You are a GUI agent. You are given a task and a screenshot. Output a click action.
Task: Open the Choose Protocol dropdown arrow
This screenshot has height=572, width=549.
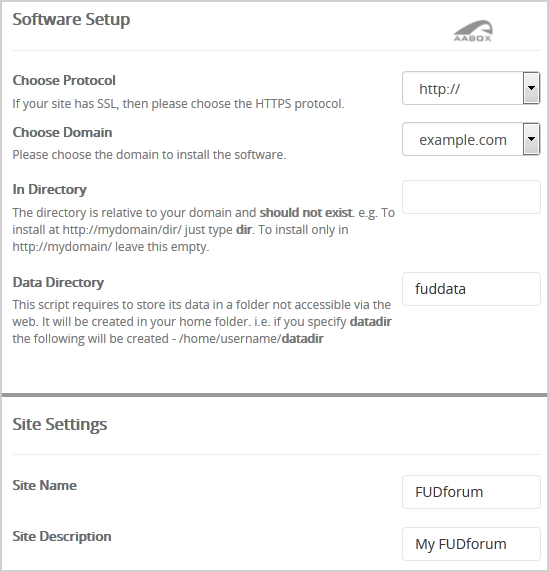[531, 88]
